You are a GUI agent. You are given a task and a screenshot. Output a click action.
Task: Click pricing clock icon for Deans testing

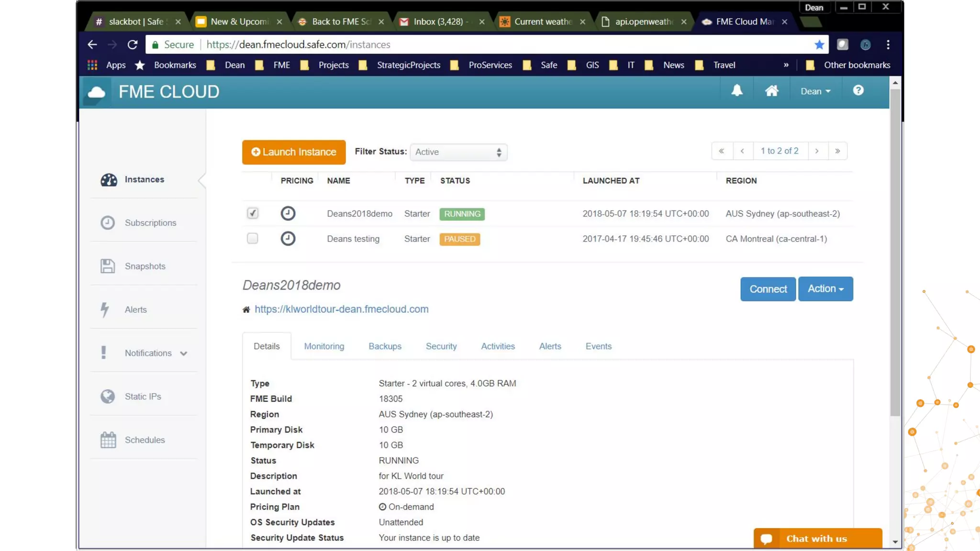coord(288,239)
